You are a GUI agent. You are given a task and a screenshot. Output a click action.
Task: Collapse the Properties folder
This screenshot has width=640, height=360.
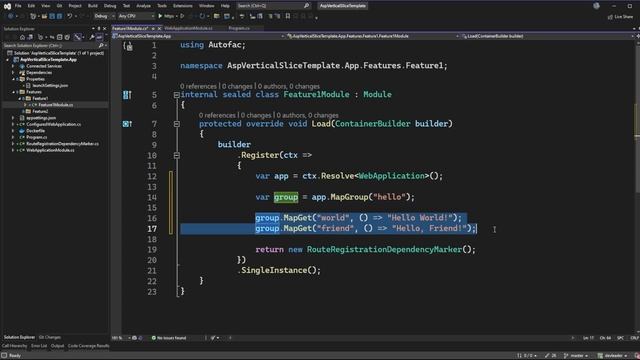tap(13, 79)
